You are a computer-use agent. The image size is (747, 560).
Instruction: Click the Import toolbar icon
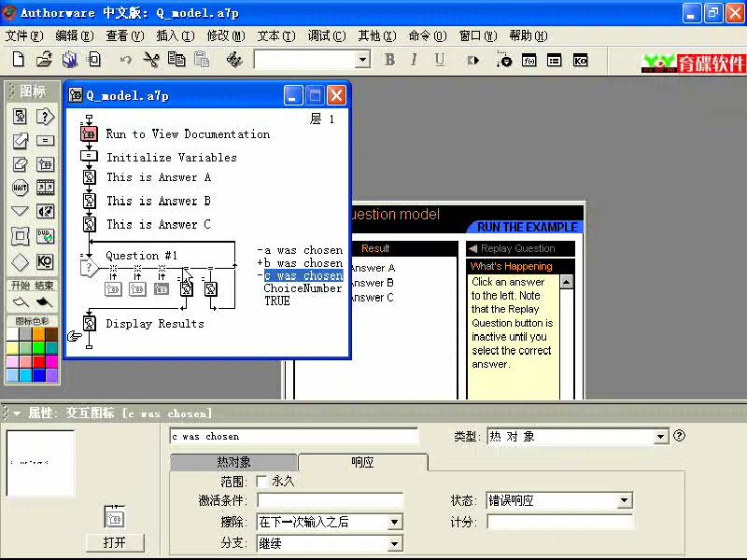pos(94,60)
